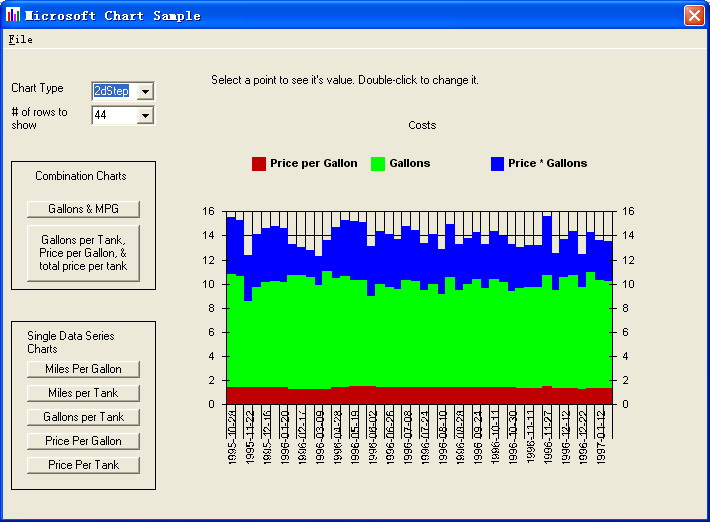The height and width of the screenshot is (522, 710).
Task: Click the blue Price * Gallons legend swatch
Action: pos(497,164)
